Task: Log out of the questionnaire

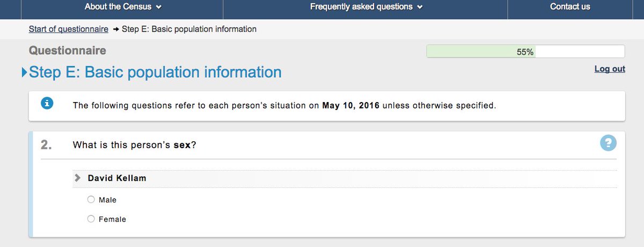Action: pos(610,69)
